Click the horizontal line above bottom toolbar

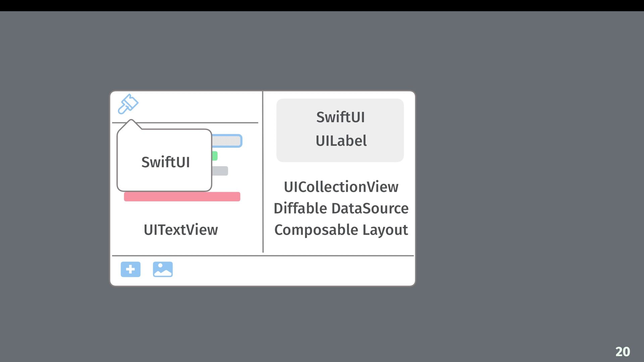263,256
